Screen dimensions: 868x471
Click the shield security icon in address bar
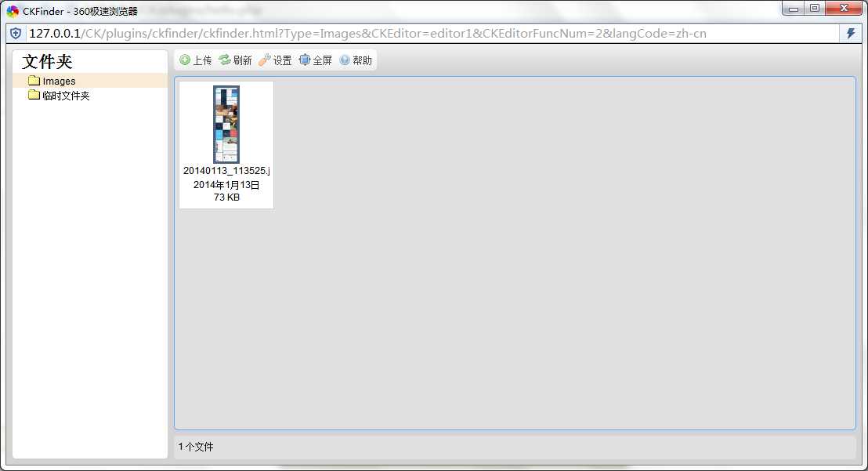16,34
